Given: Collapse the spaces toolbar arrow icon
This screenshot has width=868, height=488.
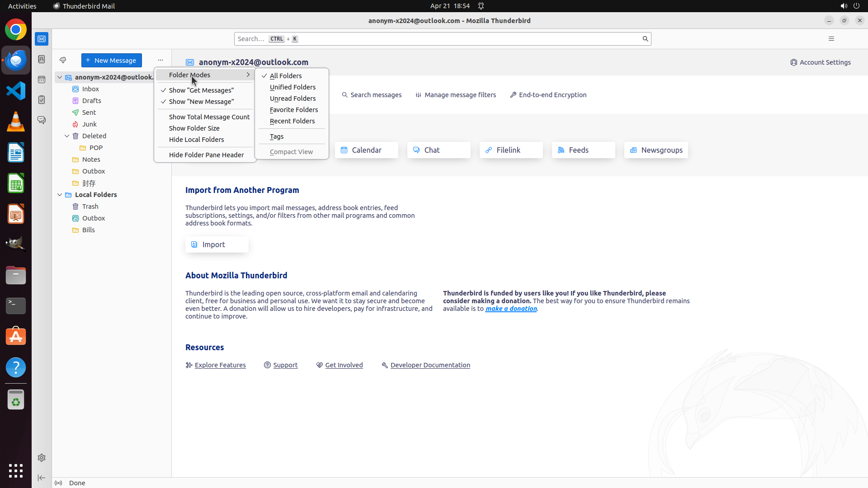Looking at the screenshot, I should pos(42,478).
